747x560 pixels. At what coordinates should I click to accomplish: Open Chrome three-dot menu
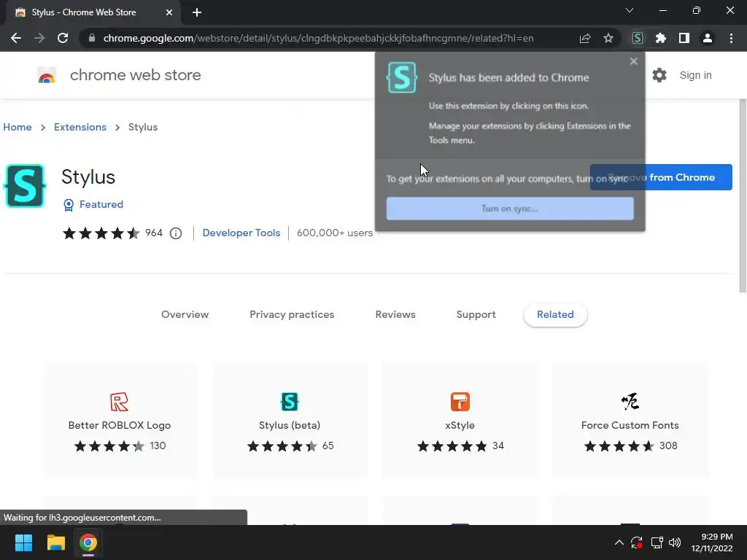[731, 38]
